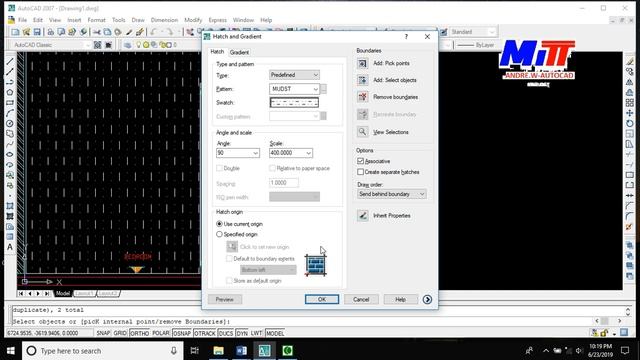Switch to the Hatch tab
640x360 pixels.
click(217, 52)
